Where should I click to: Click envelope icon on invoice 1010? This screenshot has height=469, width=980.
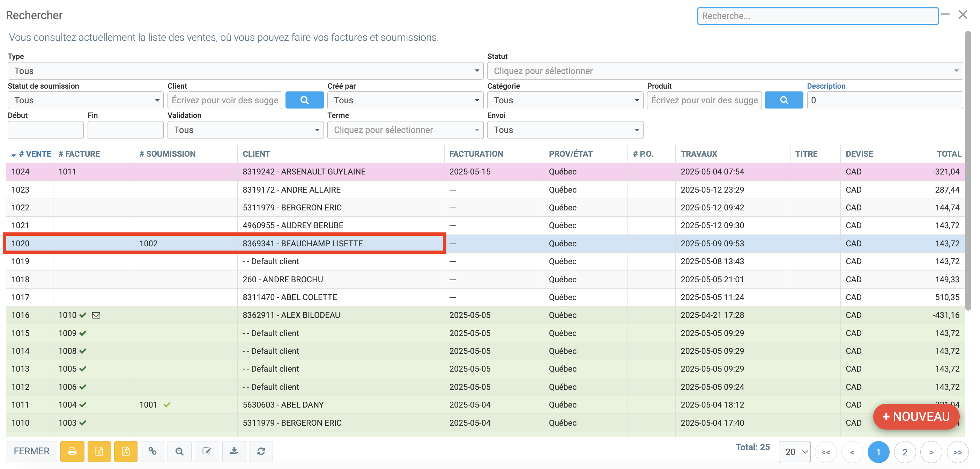(x=96, y=315)
